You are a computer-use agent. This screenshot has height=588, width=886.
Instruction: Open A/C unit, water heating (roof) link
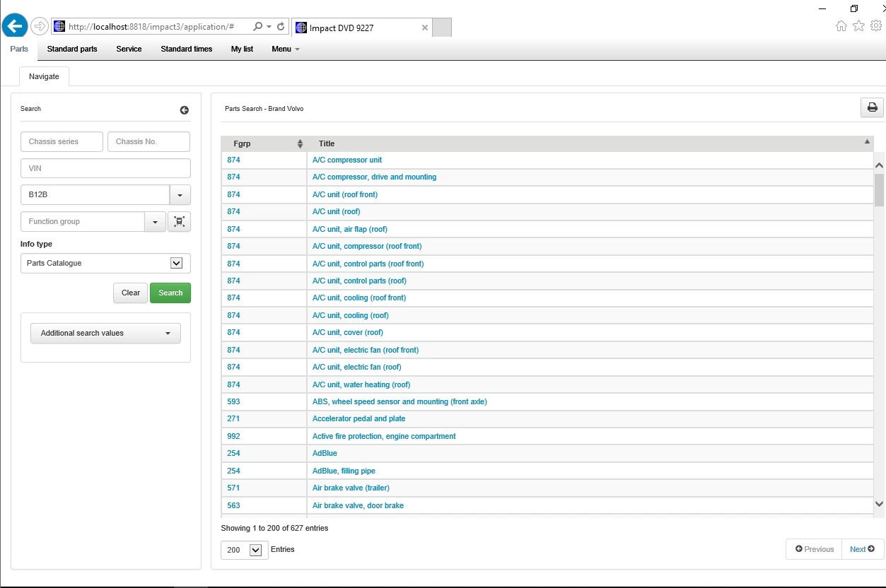coord(361,385)
